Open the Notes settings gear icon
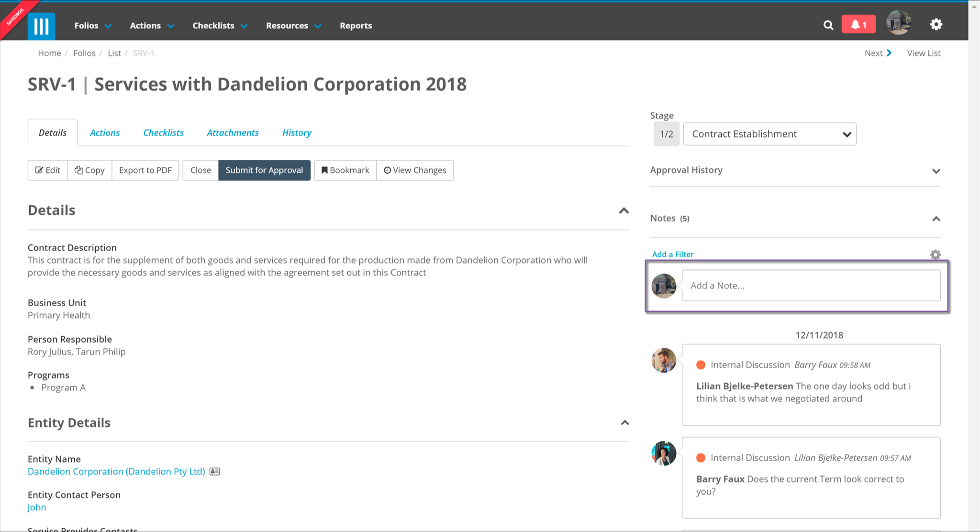 coord(935,255)
